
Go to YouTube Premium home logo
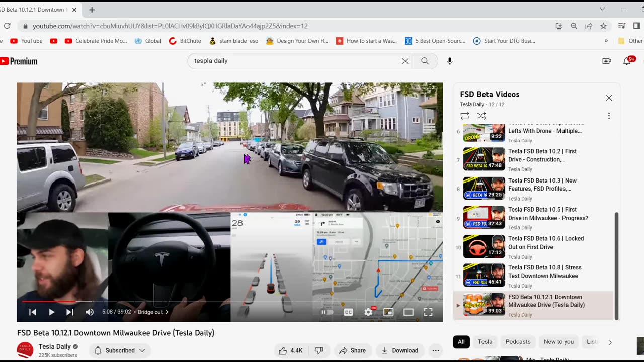(x=19, y=61)
